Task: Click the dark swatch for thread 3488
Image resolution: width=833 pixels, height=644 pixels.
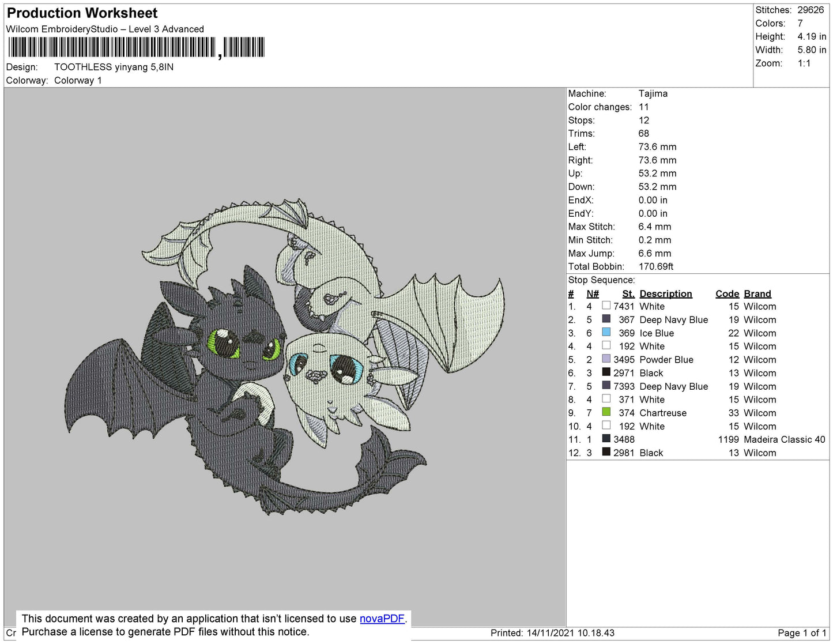Action: (x=606, y=439)
